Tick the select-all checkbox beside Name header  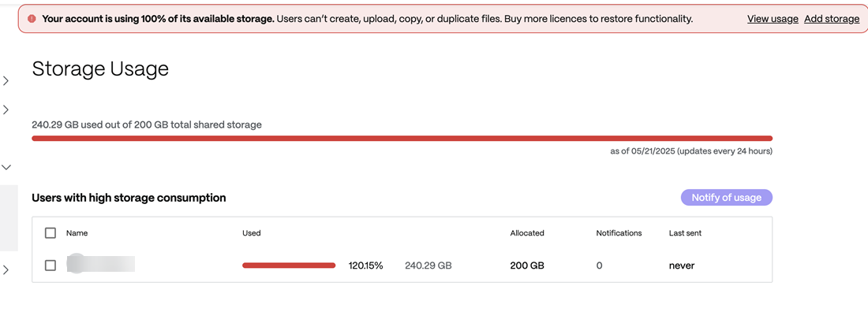(x=51, y=233)
